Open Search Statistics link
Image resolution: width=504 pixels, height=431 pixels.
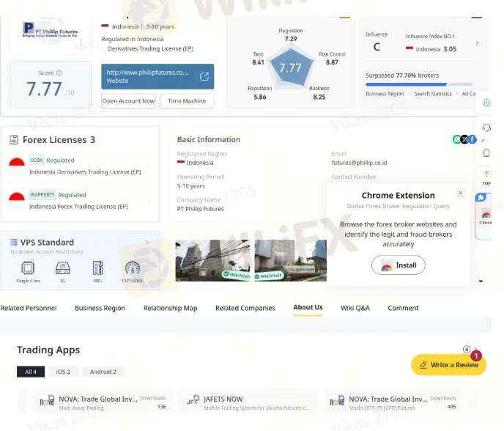coord(433,94)
